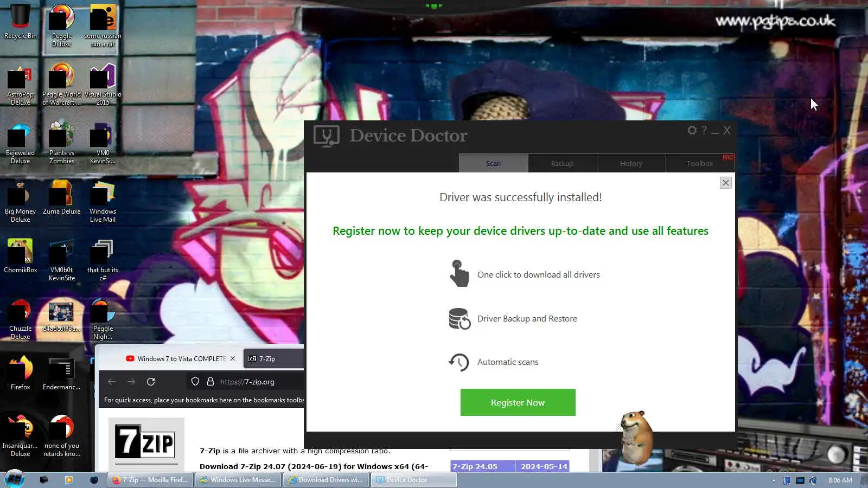Switch to the Scan tab
Viewport: 868px width, 488px height.
pos(493,163)
